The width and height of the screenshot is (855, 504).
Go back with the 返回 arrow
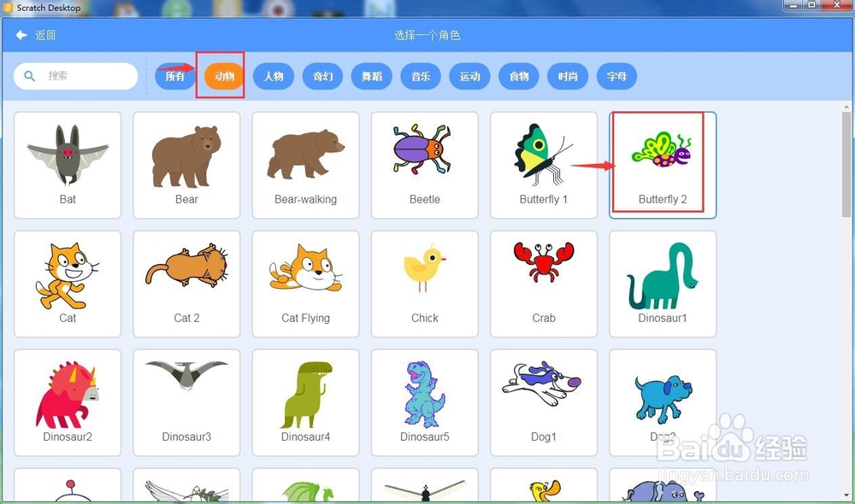click(36, 35)
